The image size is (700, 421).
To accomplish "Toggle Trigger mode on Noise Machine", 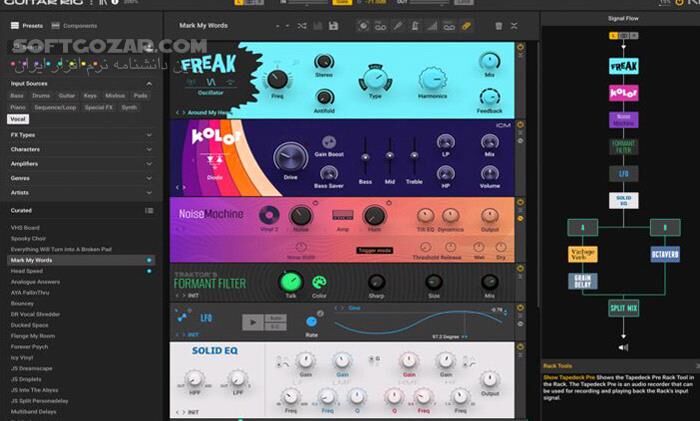I will tap(375, 250).
